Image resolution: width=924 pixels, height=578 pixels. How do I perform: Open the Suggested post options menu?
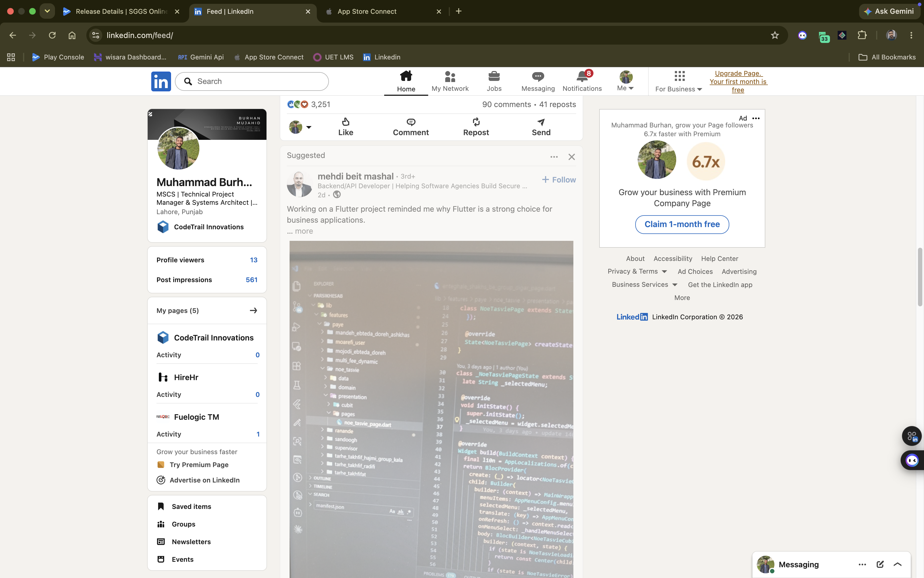[554, 157]
